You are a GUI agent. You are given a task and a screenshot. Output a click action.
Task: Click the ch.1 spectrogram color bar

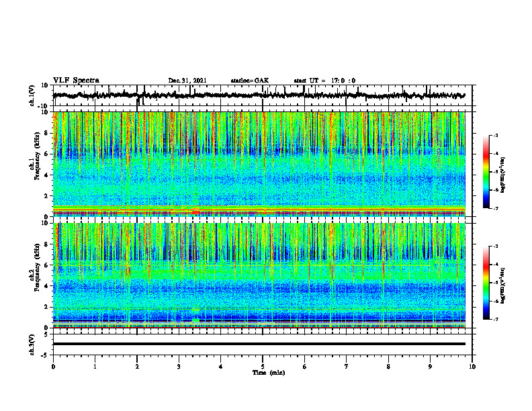486,172
